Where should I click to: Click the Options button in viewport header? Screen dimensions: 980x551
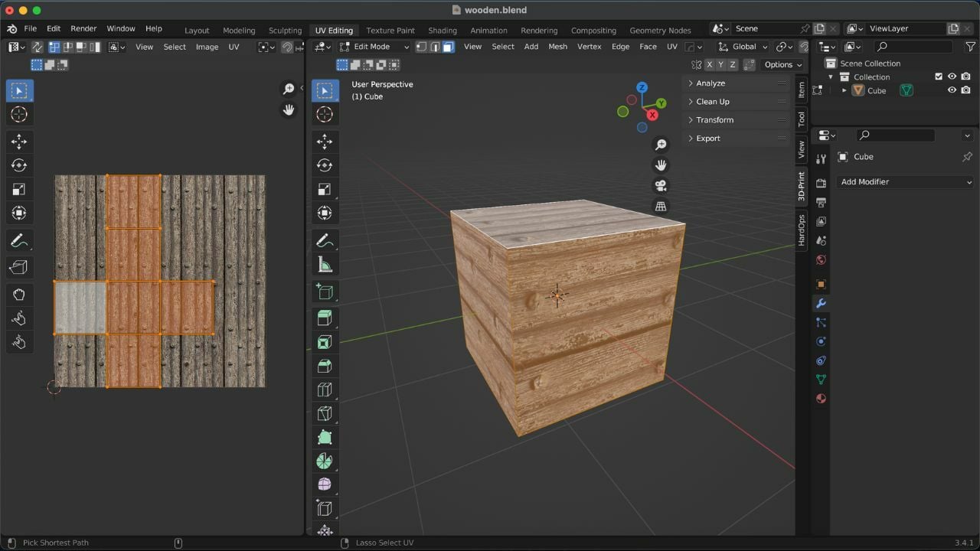[x=782, y=65]
